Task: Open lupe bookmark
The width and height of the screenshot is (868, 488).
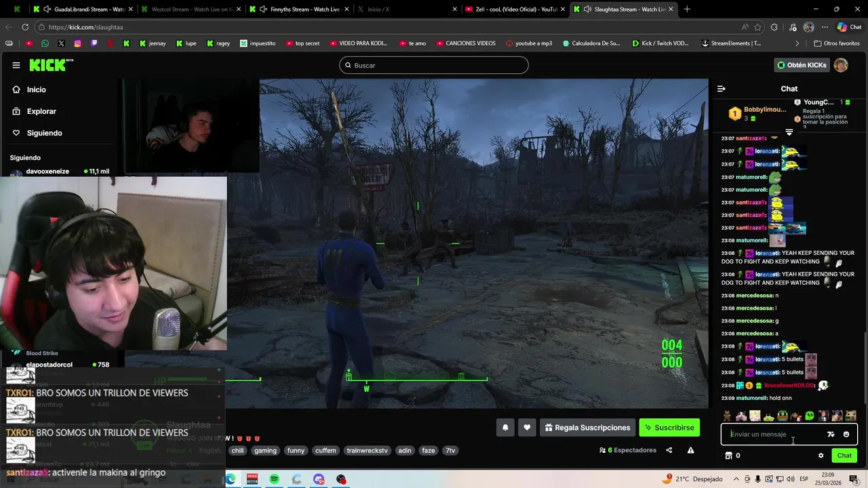Action: tap(186, 43)
